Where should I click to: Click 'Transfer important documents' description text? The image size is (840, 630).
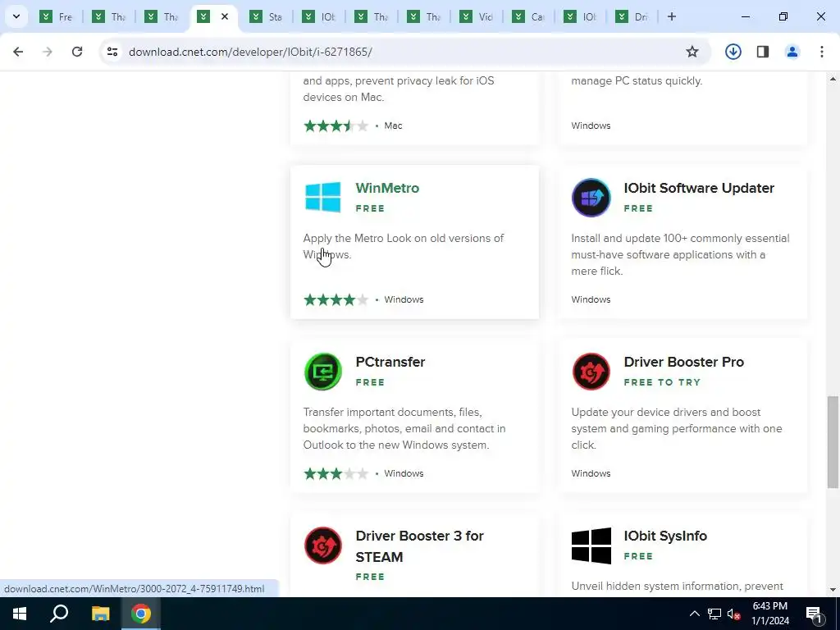pos(404,428)
